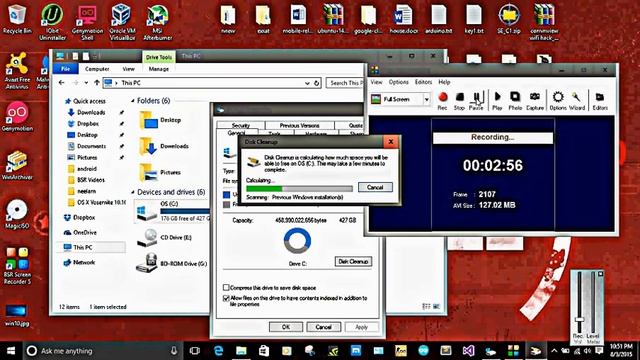The height and width of the screenshot is (360, 640).
Task: Open the Full Screen capture mode dropdown
Action: 426,99
